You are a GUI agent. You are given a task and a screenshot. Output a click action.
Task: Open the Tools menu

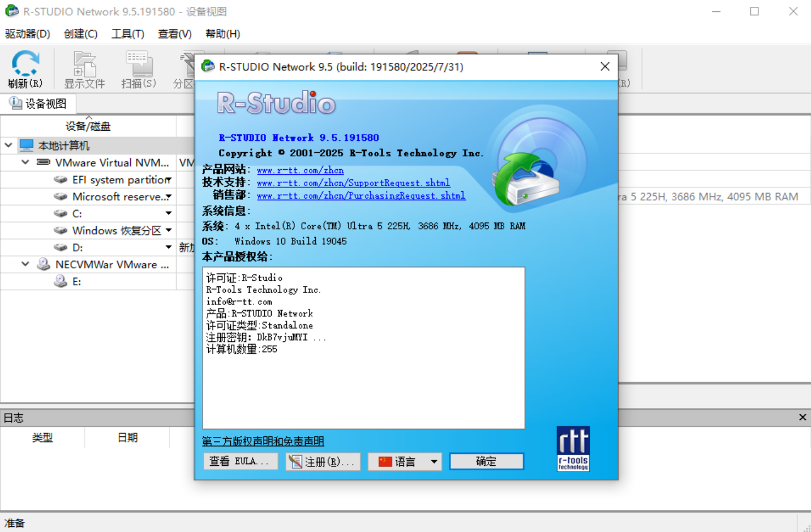(127, 34)
